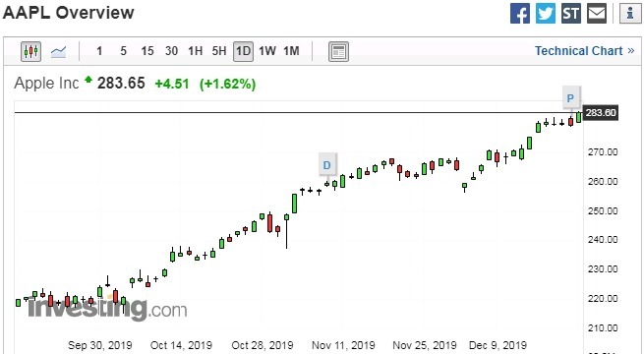Share chart via email icon
The height and width of the screenshot is (354, 644).
597,14
